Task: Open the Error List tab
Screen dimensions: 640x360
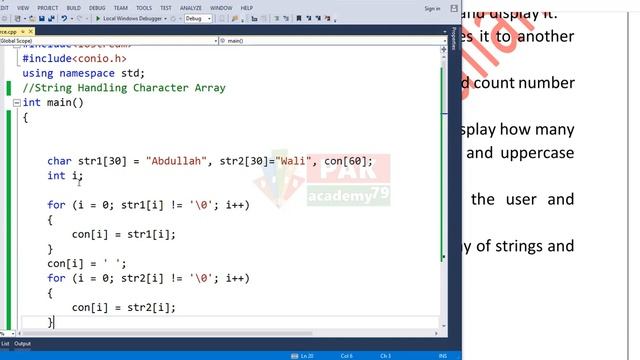Action: [5, 344]
